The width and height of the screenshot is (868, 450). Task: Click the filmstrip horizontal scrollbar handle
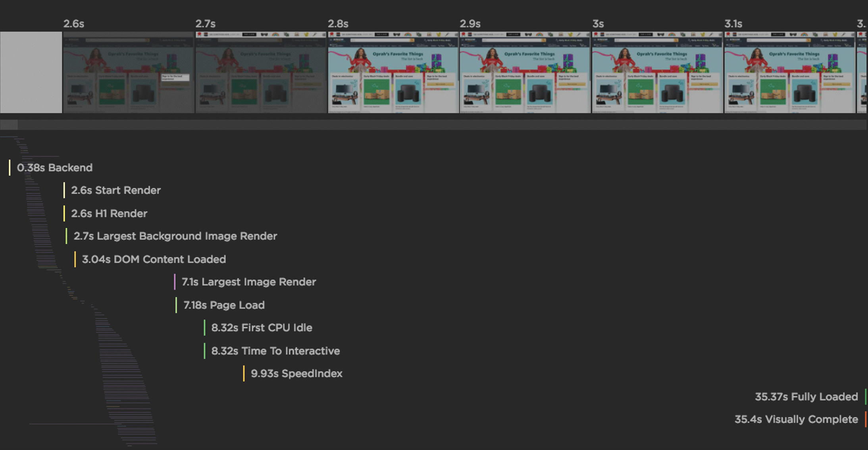click(x=9, y=125)
